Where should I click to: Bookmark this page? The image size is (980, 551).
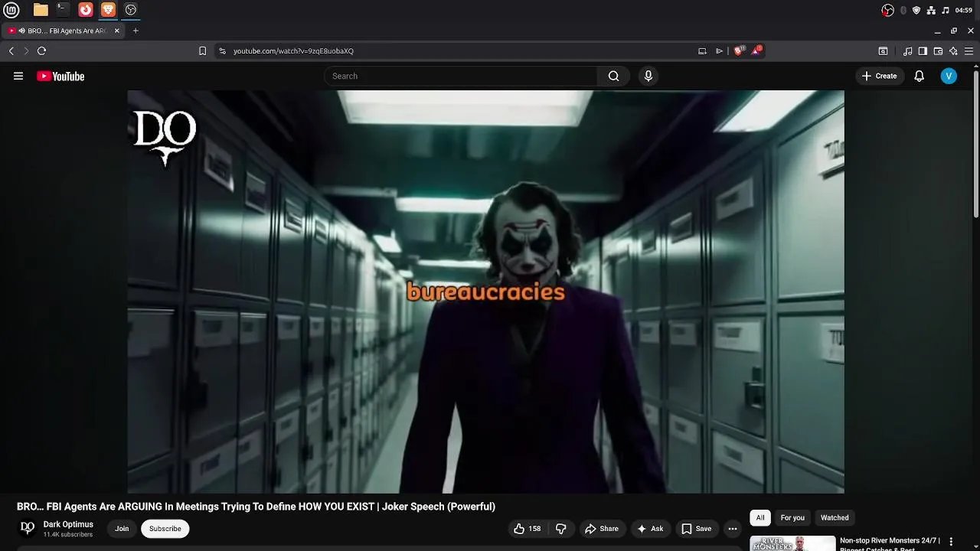point(202,51)
